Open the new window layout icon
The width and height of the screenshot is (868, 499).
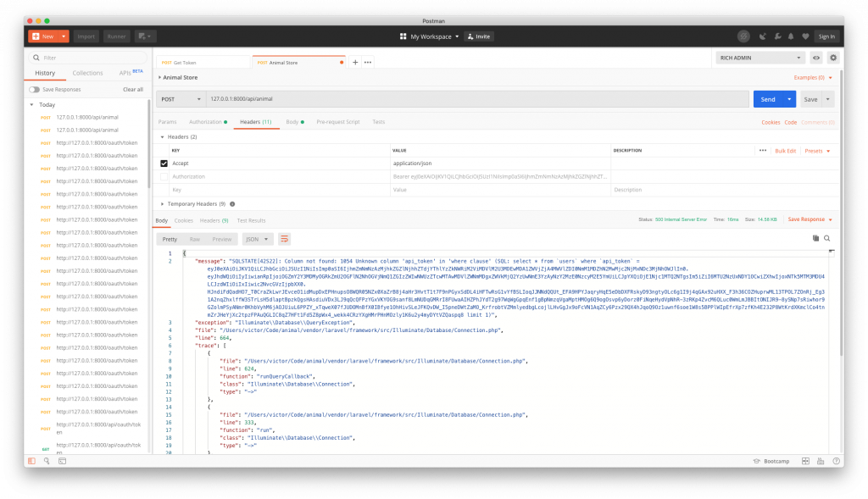[x=144, y=36]
